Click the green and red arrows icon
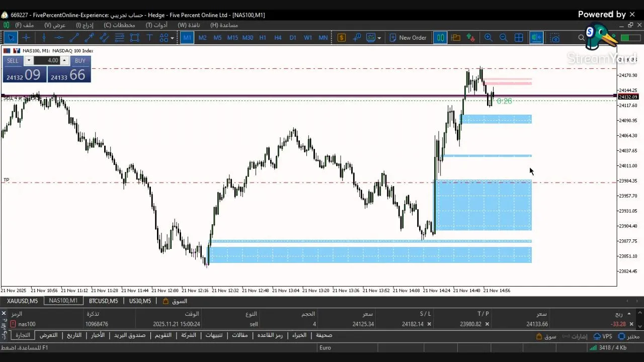Viewport: 644px width, 362px height. coord(471,38)
